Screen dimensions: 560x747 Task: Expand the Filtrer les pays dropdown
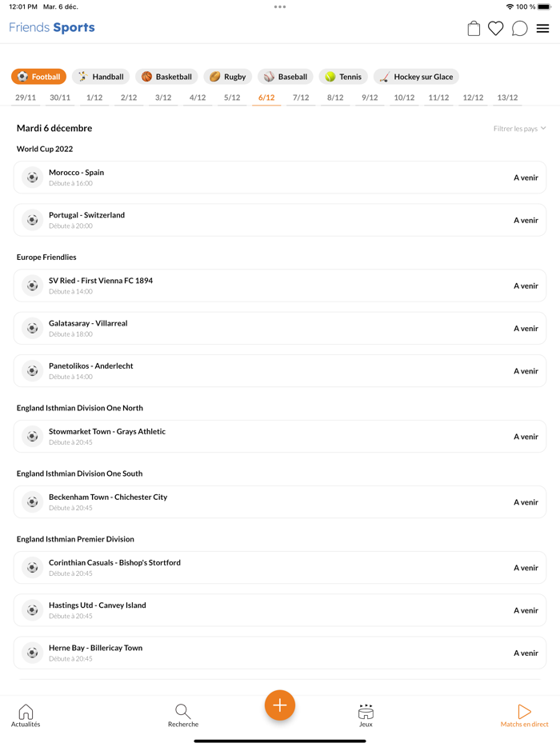pyautogui.click(x=519, y=129)
